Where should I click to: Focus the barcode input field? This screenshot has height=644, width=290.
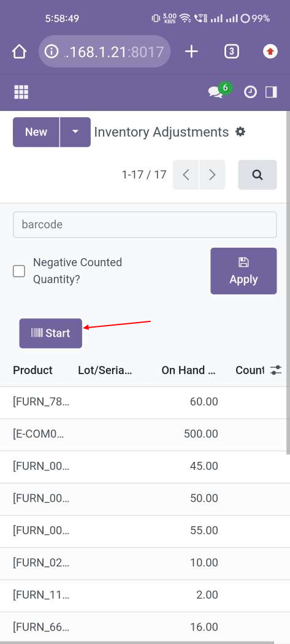(x=145, y=224)
